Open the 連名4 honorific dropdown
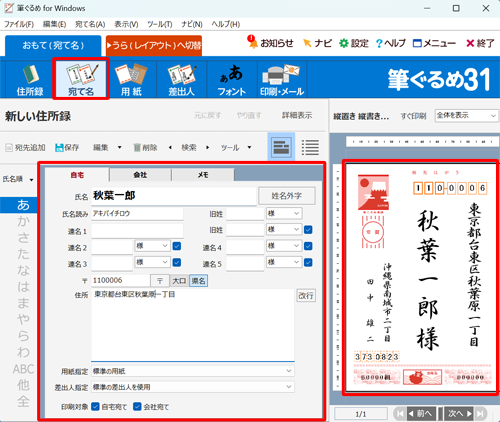The width and height of the screenshot is (500, 422). click(284, 246)
